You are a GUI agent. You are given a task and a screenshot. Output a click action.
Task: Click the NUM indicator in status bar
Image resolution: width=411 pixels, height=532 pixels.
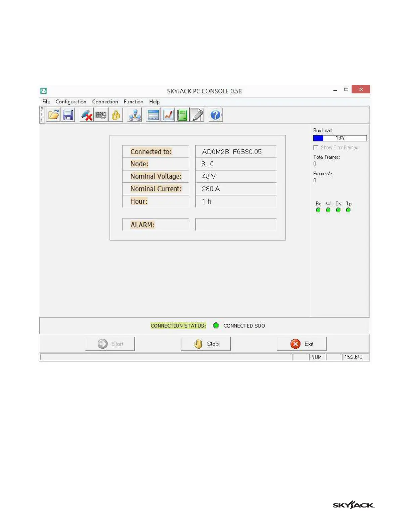coord(316,357)
